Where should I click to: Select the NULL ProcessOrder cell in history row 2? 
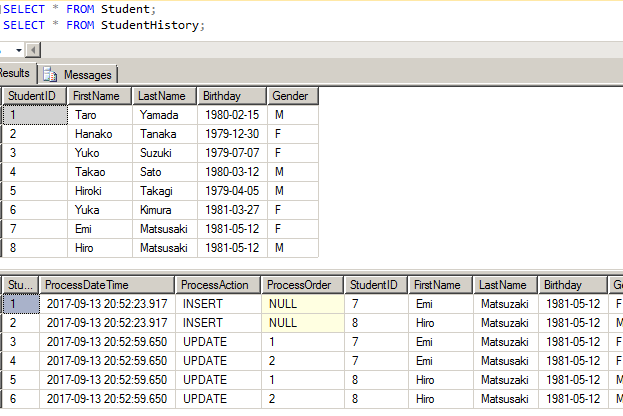click(303, 323)
